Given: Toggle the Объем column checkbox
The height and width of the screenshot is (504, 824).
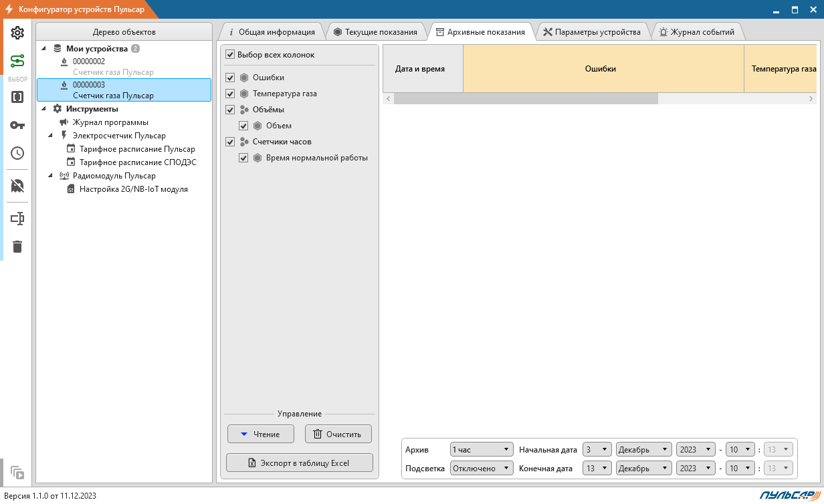Looking at the screenshot, I should click(243, 126).
